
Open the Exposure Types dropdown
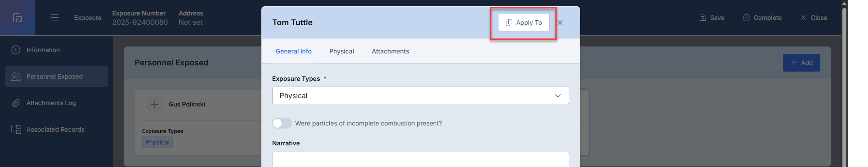[x=420, y=95]
